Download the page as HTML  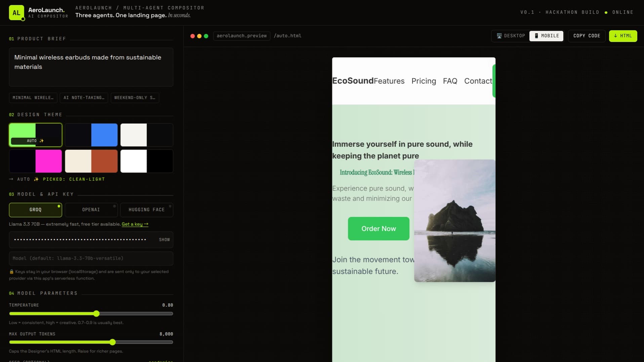623,36
